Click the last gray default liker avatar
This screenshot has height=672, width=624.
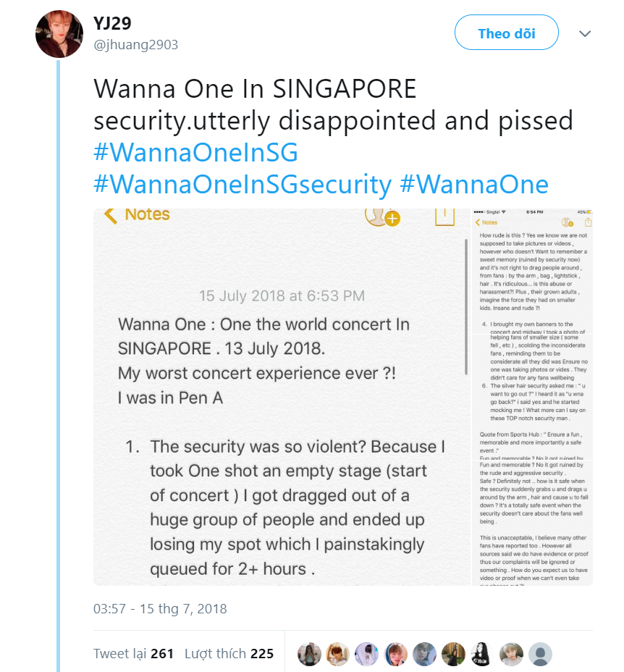coord(540,654)
